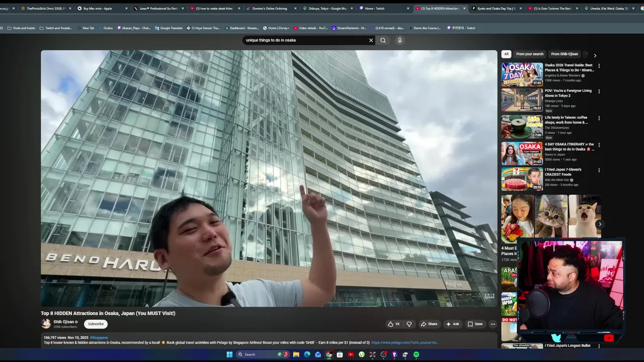Open Google Translate bookmark
Image resolution: width=644 pixels, height=362 pixels.
[x=169, y=28]
